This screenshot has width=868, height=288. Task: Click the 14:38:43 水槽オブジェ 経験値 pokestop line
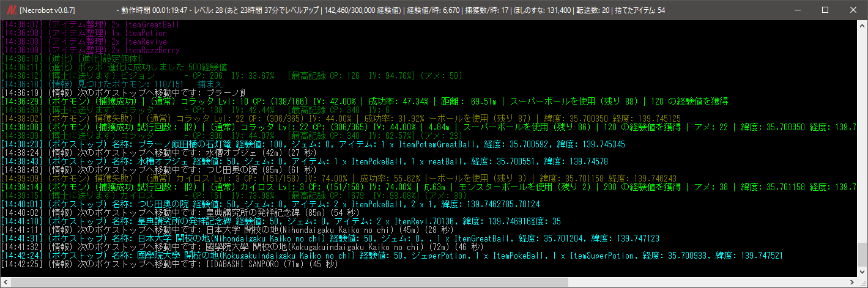click(x=304, y=161)
